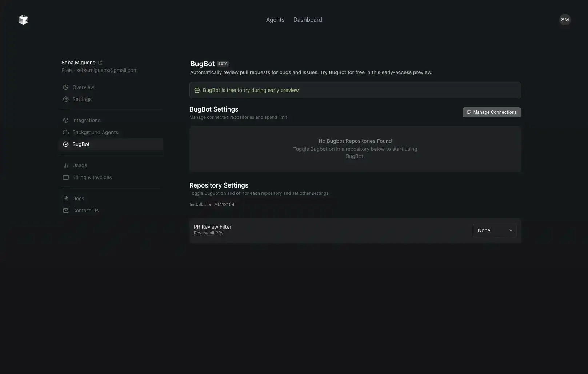Go to Billing & Invoices
Image resolution: width=588 pixels, height=374 pixels.
[x=111, y=177]
